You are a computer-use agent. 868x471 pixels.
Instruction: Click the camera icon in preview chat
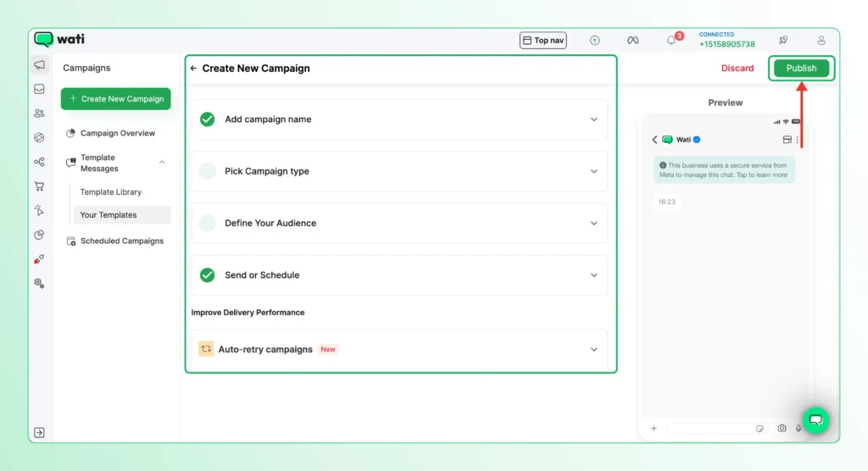tap(782, 429)
